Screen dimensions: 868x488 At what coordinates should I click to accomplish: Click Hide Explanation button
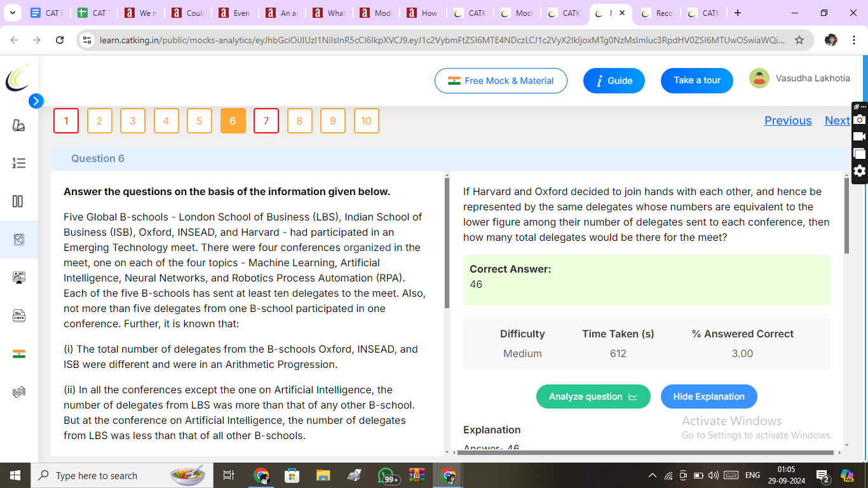(x=709, y=396)
